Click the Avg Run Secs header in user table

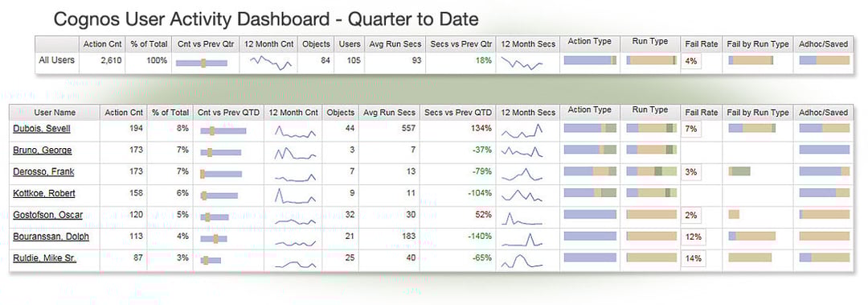389,113
